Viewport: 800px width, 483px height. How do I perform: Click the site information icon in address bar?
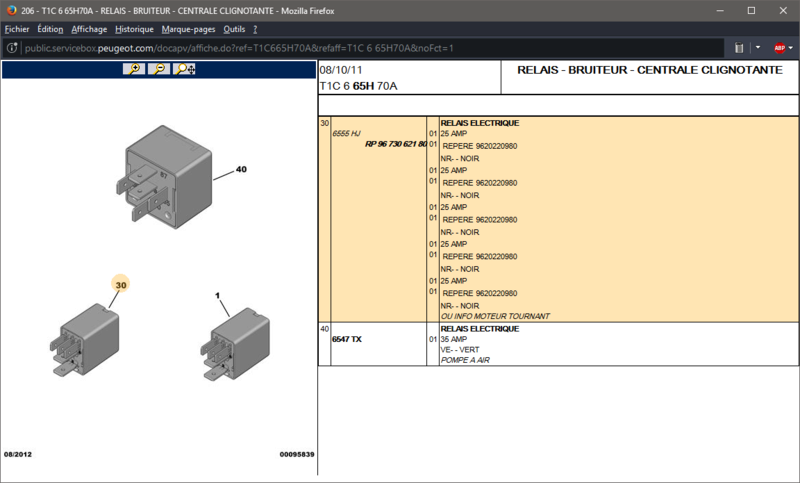pos(12,48)
